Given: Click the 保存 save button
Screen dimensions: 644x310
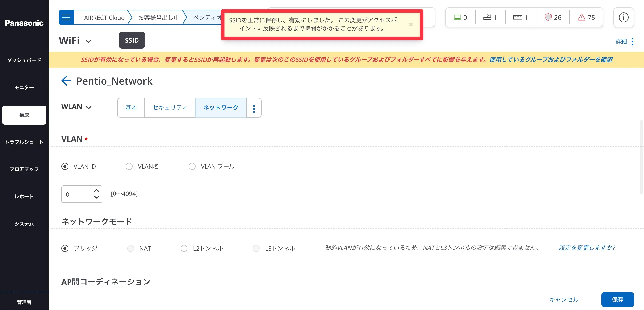Looking at the screenshot, I should pyautogui.click(x=617, y=299).
